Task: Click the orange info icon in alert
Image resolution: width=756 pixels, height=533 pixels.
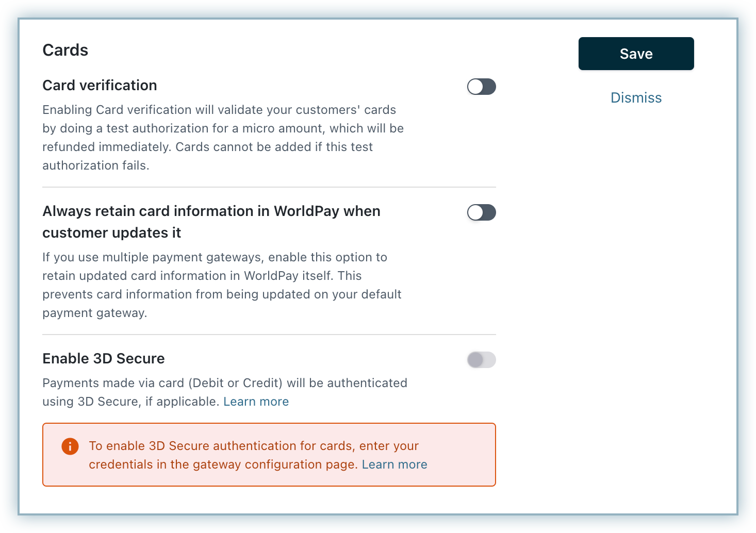Action: [70, 446]
